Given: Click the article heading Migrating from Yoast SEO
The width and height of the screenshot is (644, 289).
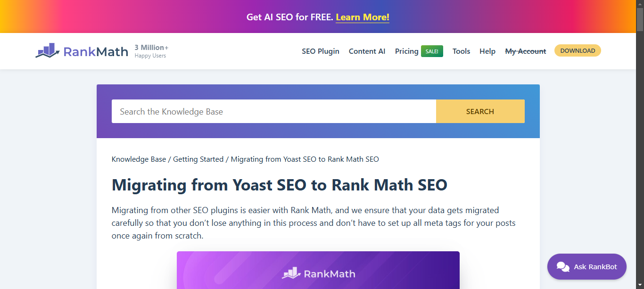Looking at the screenshot, I should (279, 185).
